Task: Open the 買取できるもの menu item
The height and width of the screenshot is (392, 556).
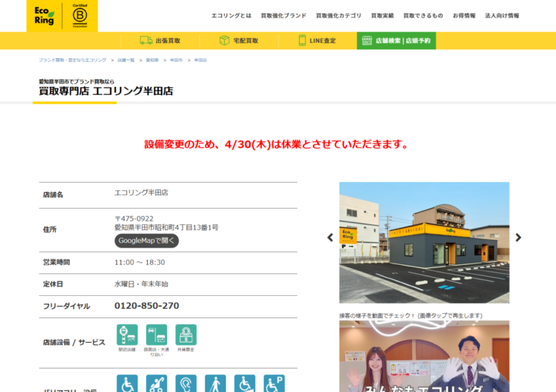Action: pos(423,16)
